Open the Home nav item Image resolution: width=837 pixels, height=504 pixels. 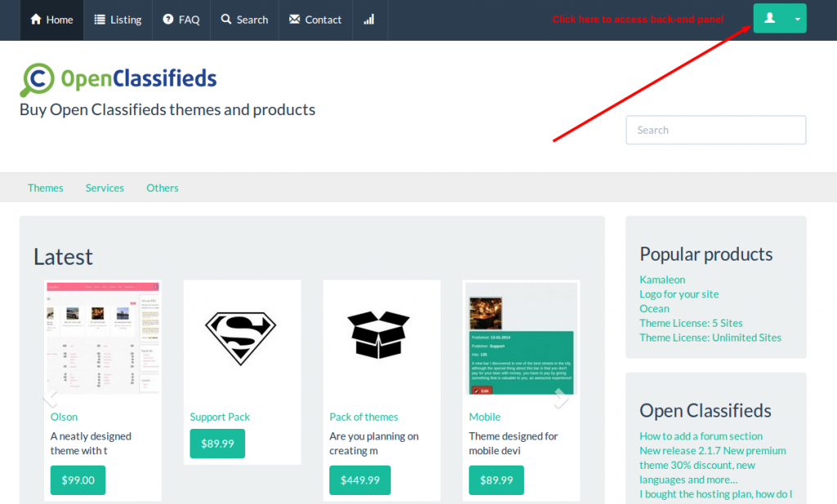51,20
